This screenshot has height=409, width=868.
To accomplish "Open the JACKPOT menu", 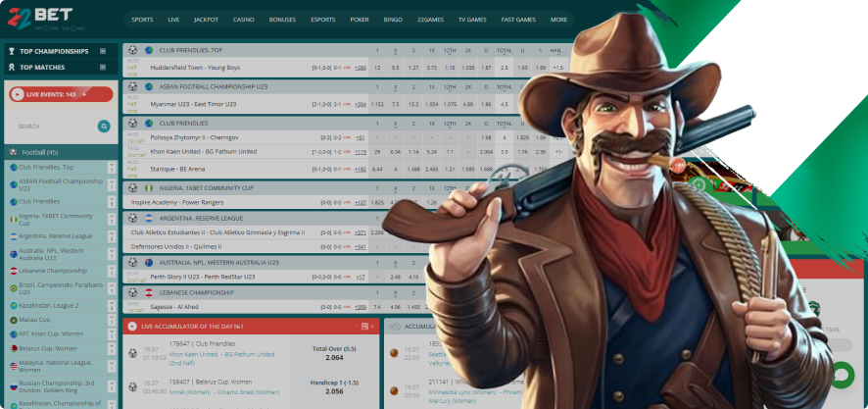I will click(206, 20).
